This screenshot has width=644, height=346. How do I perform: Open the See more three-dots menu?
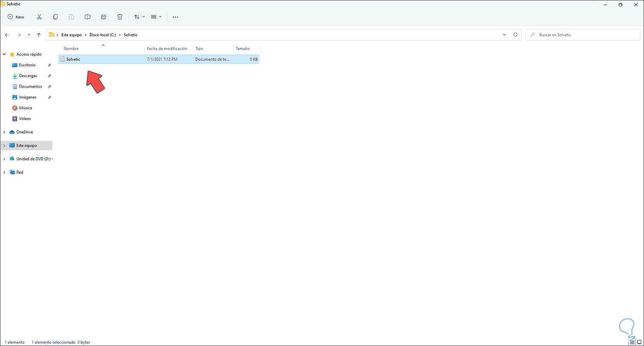pos(175,17)
